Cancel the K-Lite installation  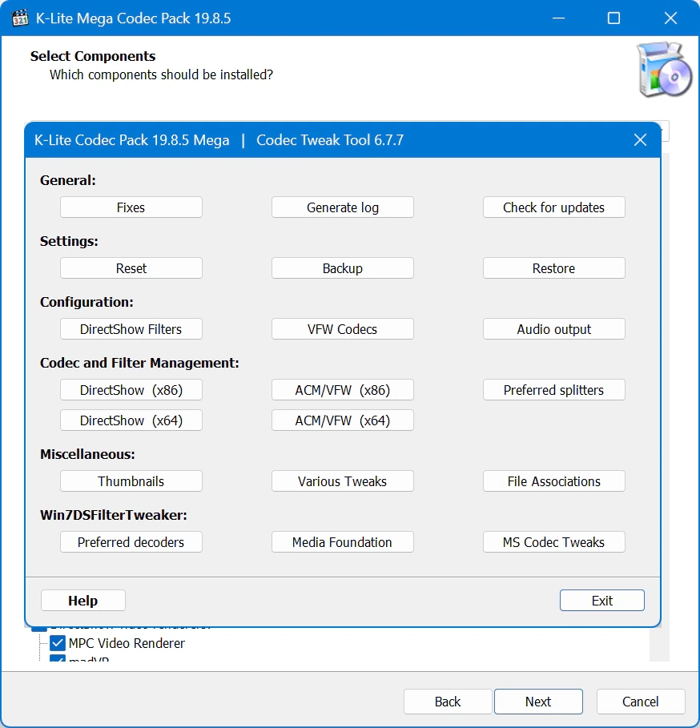click(641, 701)
